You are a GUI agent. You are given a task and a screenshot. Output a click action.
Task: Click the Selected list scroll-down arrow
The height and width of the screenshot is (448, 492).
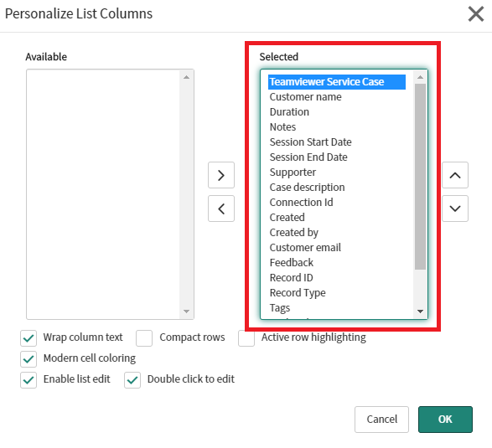pos(420,312)
